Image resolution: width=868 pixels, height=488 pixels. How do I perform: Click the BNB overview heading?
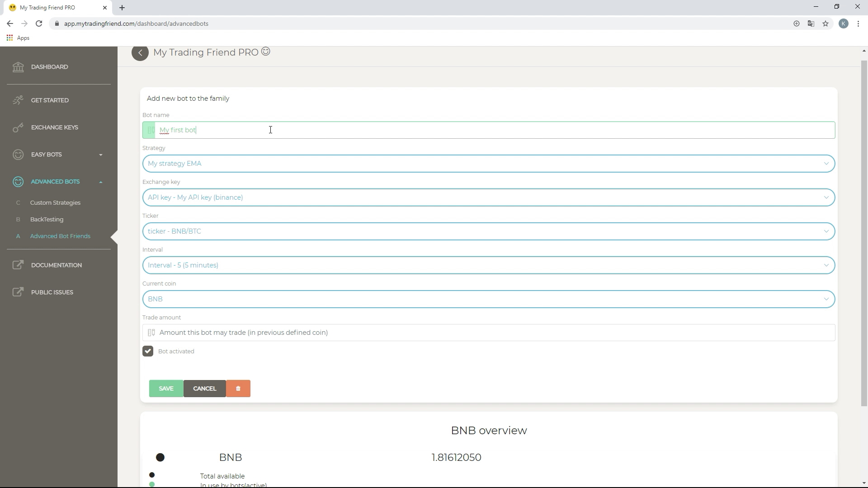click(489, 431)
